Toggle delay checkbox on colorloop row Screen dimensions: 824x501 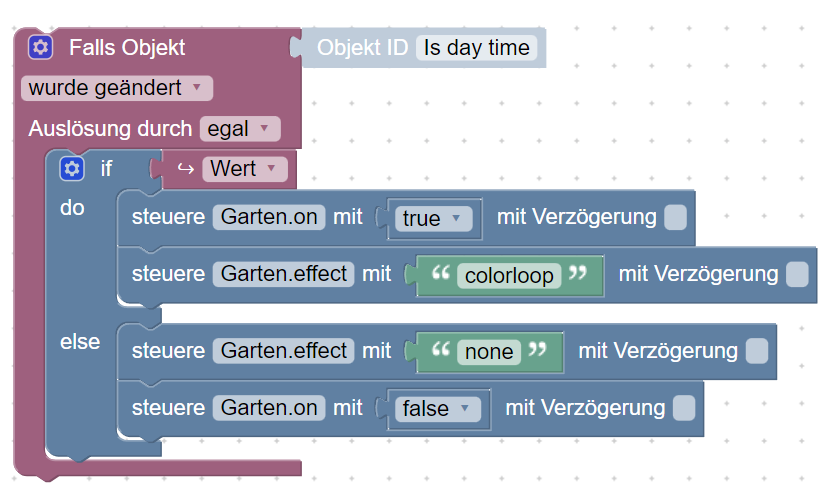tap(797, 274)
